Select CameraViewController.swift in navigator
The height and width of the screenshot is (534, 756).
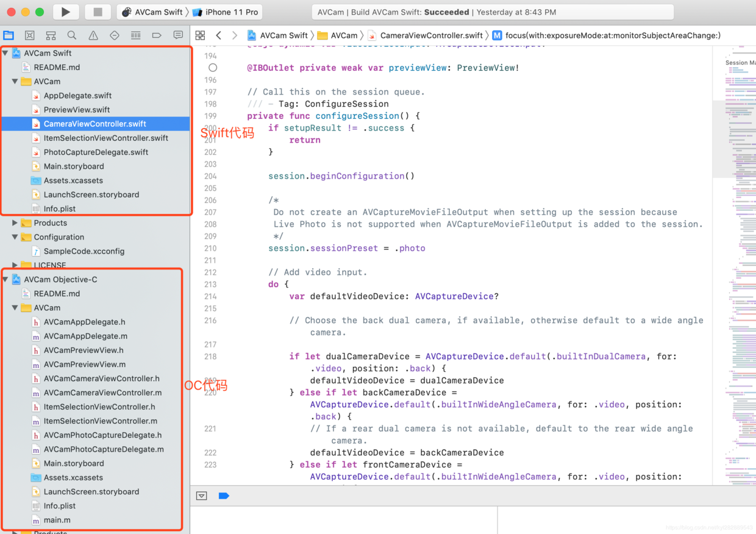point(94,124)
